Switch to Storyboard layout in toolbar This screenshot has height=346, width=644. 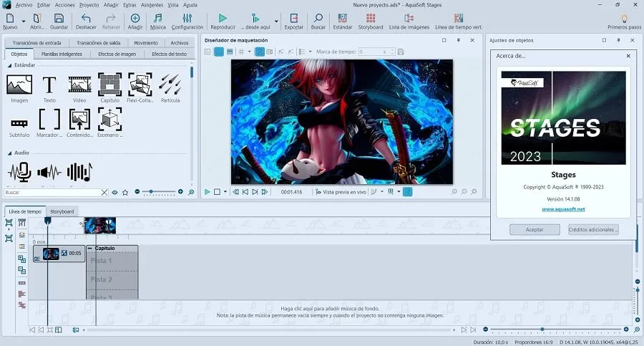(371, 21)
